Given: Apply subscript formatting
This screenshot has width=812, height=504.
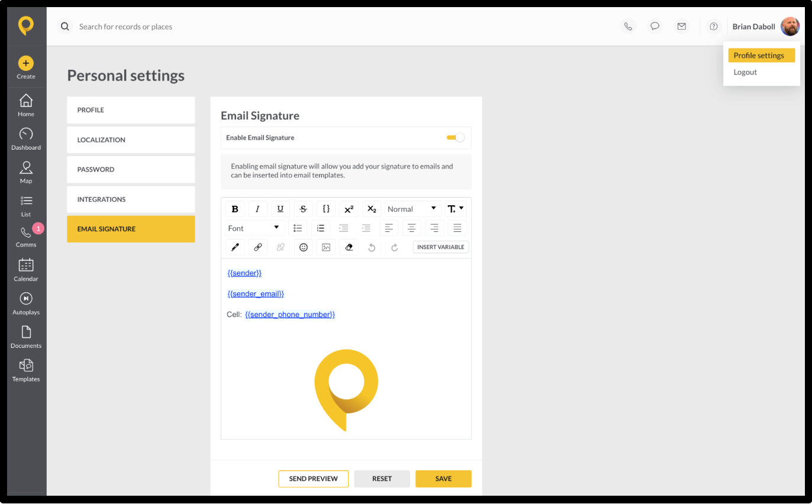Looking at the screenshot, I should point(372,209).
